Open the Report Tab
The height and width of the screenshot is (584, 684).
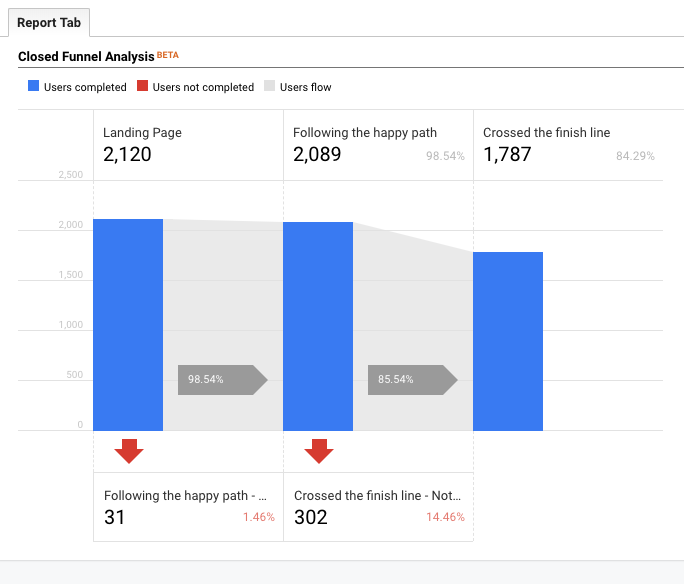coord(49,22)
